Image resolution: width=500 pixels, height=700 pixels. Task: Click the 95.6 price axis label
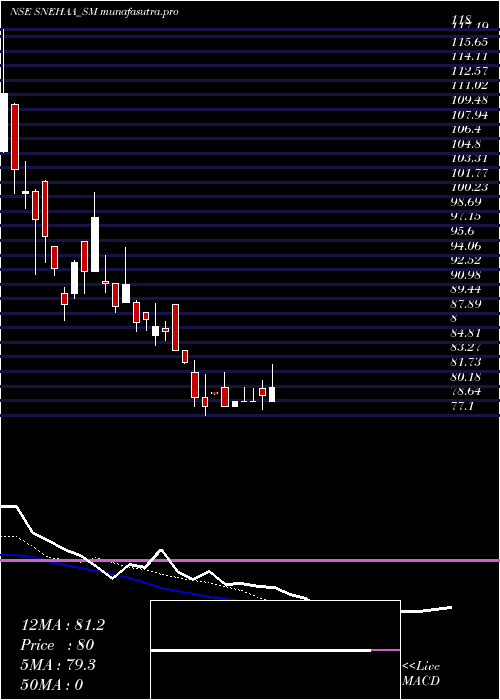[x=463, y=231]
